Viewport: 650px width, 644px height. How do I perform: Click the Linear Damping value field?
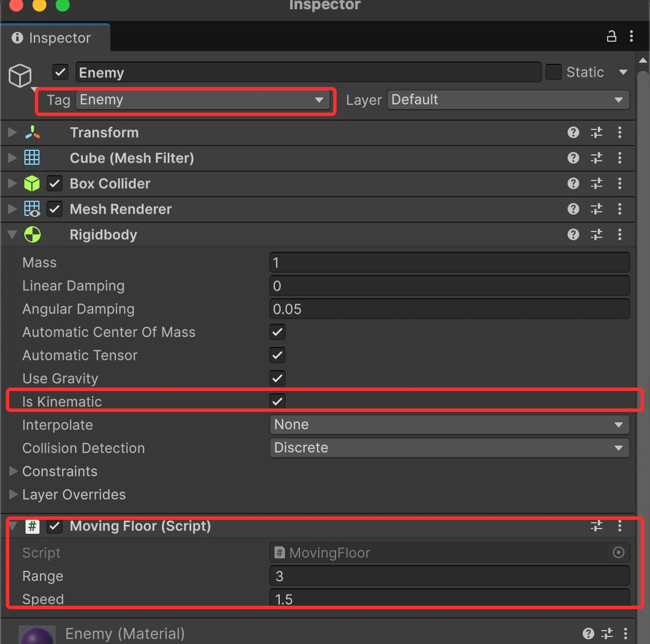coord(449,286)
